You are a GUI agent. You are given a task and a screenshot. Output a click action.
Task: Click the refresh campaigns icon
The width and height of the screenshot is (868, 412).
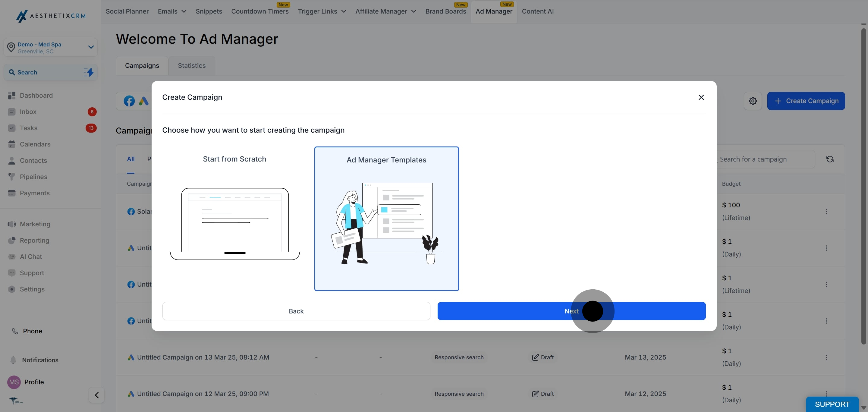[x=830, y=159]
